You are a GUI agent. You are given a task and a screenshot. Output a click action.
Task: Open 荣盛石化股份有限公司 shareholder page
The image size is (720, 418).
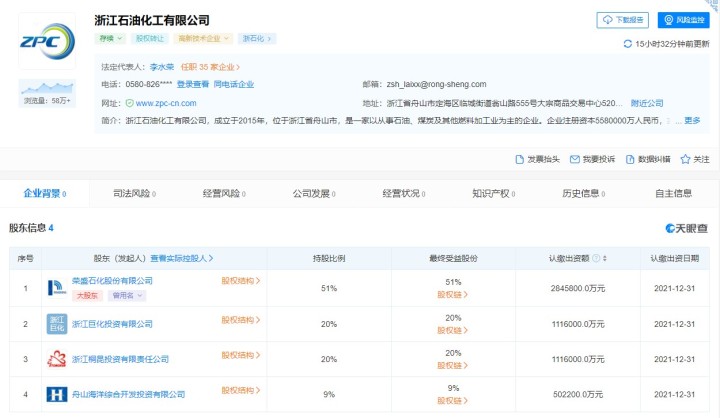point(112,281)
